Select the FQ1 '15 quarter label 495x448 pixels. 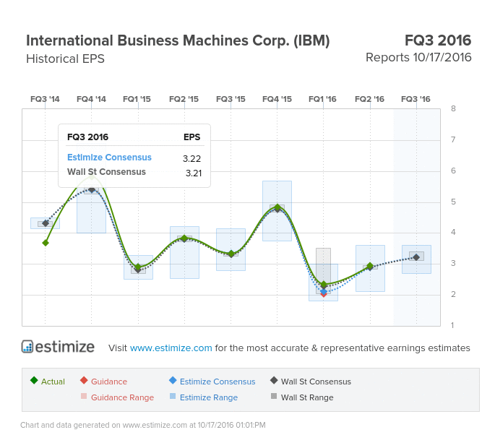[137, 99]
